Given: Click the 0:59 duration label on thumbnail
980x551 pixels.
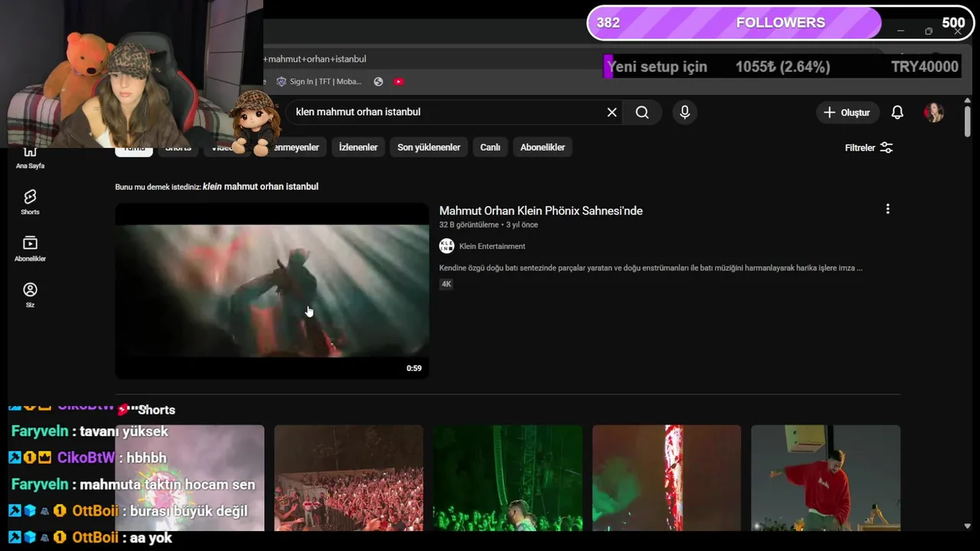Looking at the screenshot, I should tap(413, 368).
